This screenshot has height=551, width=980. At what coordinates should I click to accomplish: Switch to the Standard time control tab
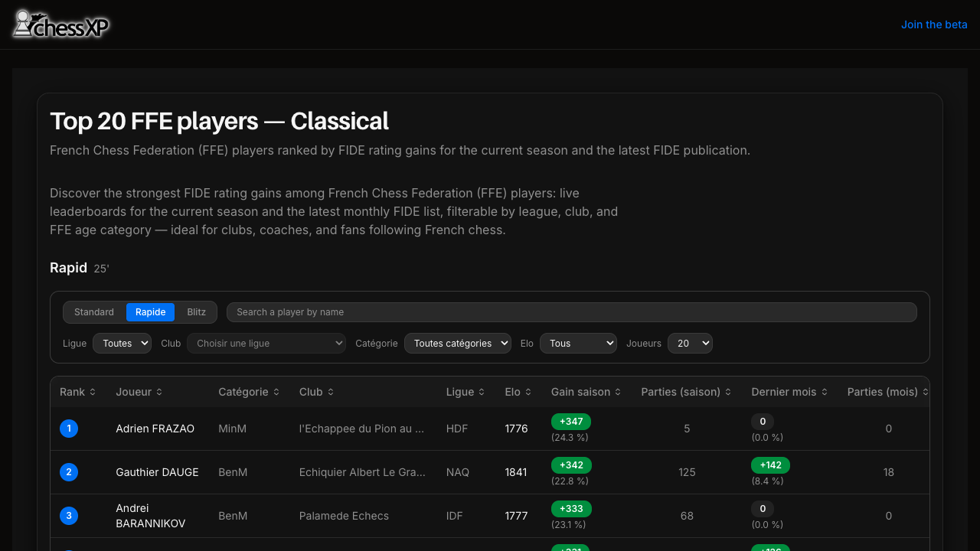94,312
